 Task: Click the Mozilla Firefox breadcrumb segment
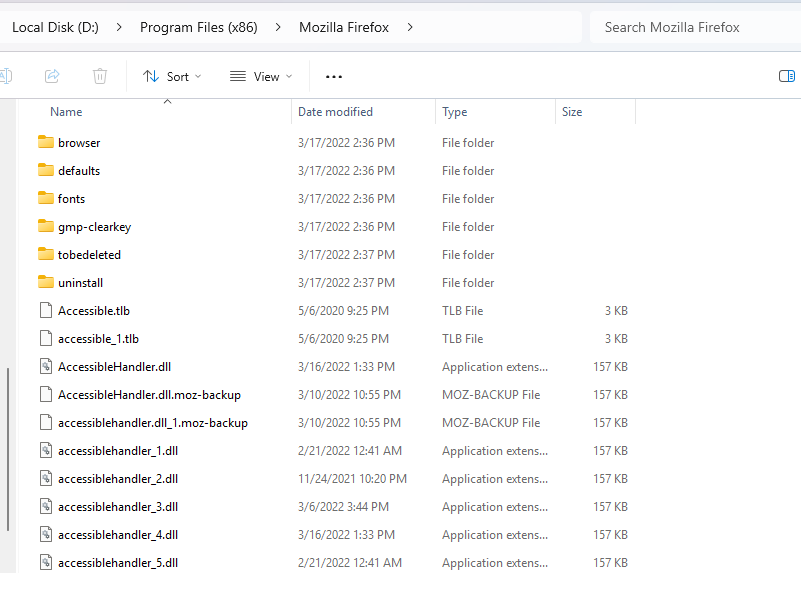coord(344,27)
